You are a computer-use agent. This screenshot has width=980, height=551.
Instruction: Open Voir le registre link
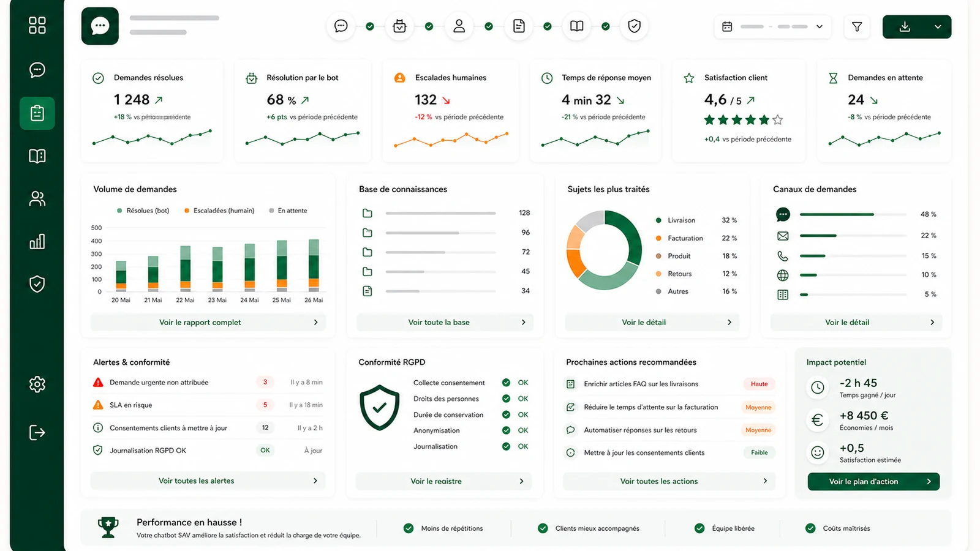[443, 481]
